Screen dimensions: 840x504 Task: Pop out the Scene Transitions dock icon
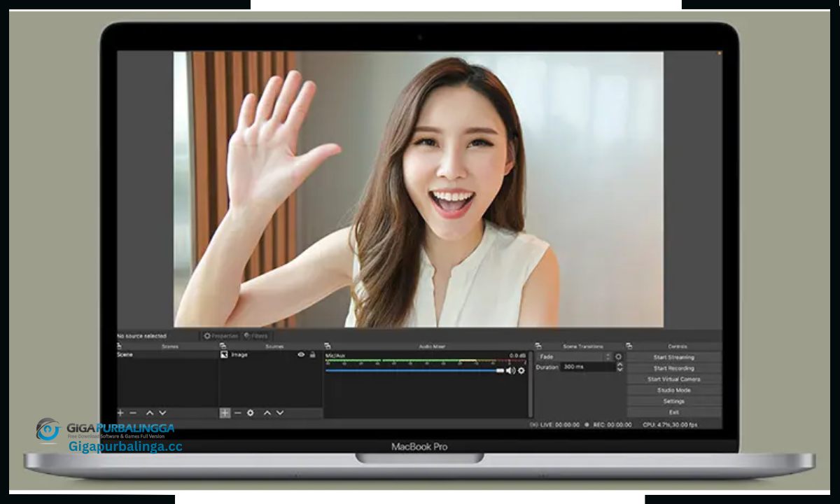538,346
